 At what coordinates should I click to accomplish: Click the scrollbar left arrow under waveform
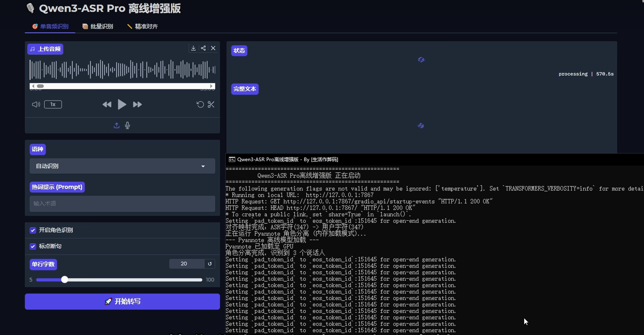33,86
